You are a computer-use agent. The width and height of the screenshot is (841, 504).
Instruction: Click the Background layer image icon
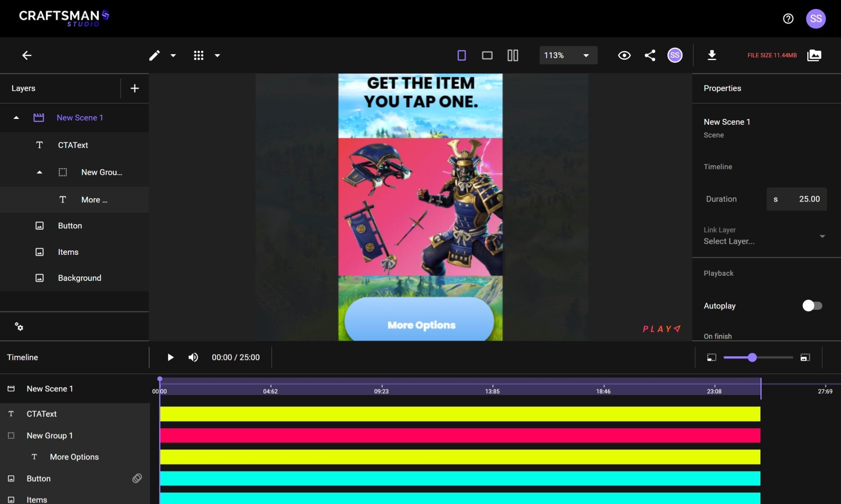click(39, 278)
